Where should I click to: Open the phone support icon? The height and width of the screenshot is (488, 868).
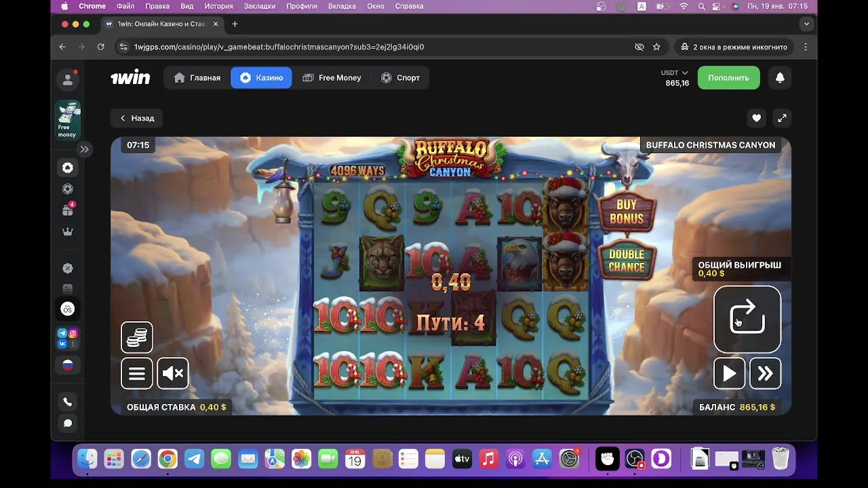[x=68, y=402]
